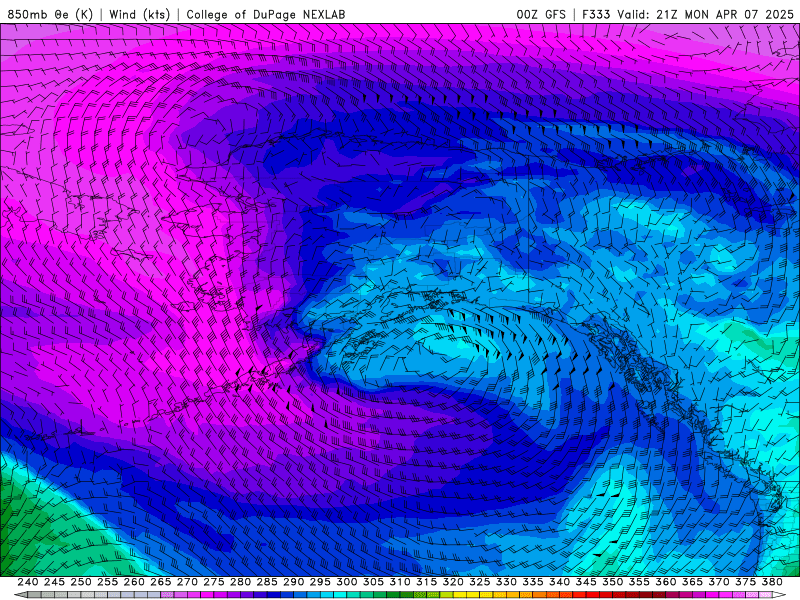Click the 300 value on the color scale
Image resolution: width=800 pixels, height=600 pixels.
tap(346, 582)
